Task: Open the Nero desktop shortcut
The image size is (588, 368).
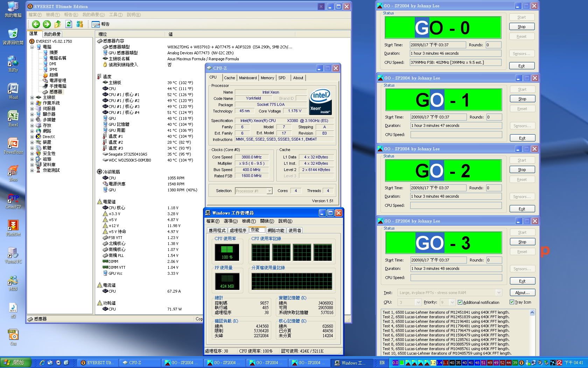Action: tap(13, 173)
